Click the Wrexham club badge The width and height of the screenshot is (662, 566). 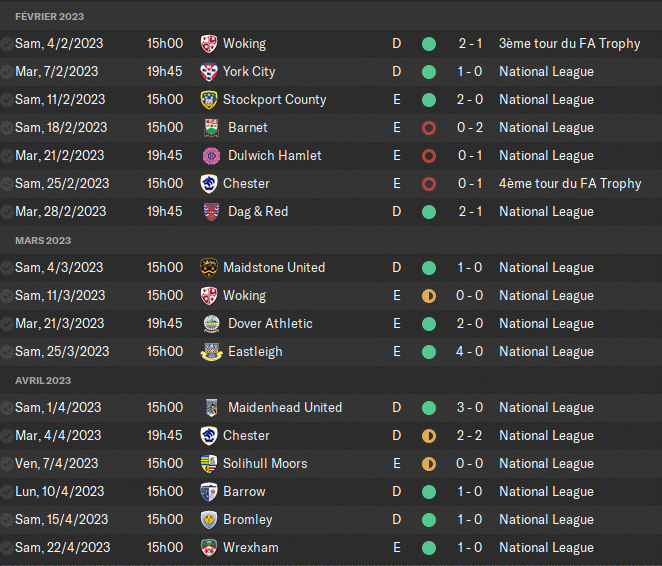[x=209, y=548]
